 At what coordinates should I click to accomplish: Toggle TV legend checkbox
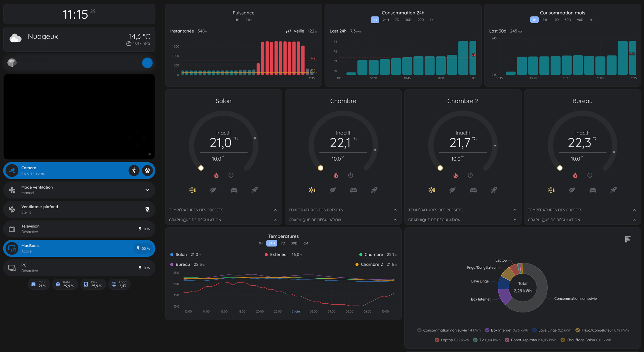(475, 340)
